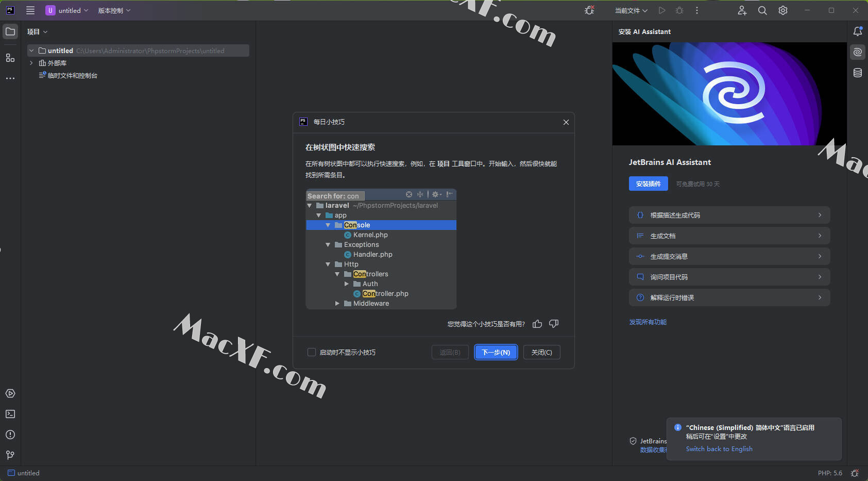Open Notifications bell icon
The height and width of the screenshot is (481, 868).
[x=858, y=31]
